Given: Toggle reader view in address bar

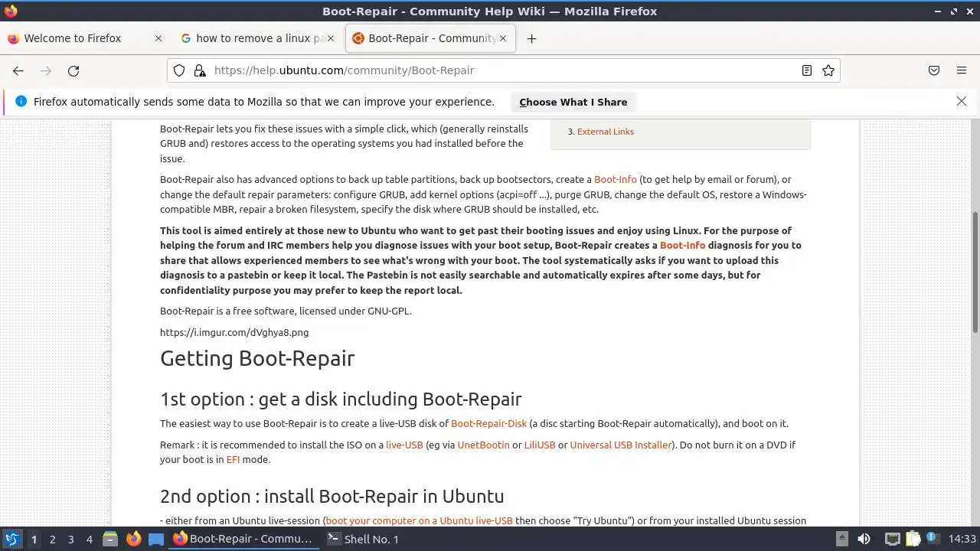Looking at the screenshot, I should pyautogui.click(x=806, y=70).
